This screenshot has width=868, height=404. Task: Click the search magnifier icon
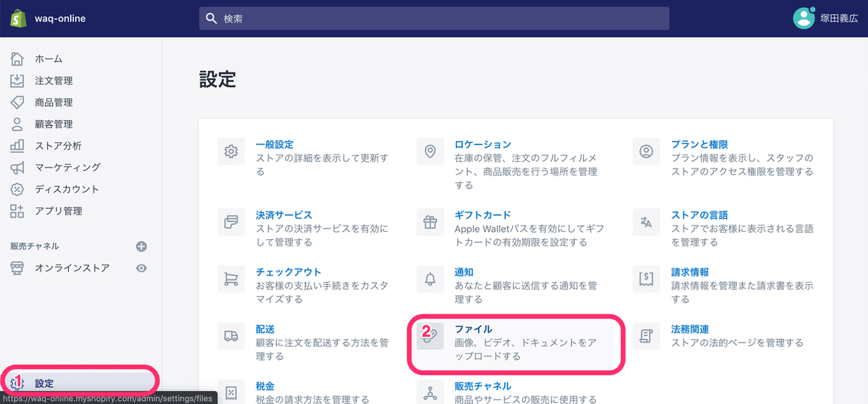[x=211, y=19]
